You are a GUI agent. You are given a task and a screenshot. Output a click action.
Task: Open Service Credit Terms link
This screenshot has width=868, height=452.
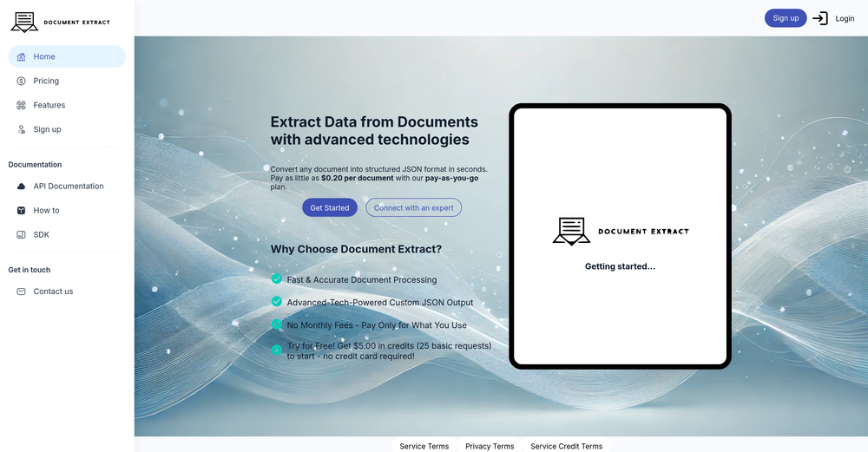566,446
